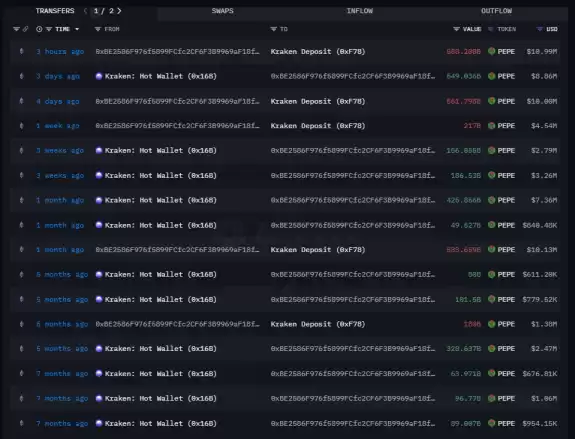Click PEPE token icon in $10.99M row
575x439 pixels.
492,51
